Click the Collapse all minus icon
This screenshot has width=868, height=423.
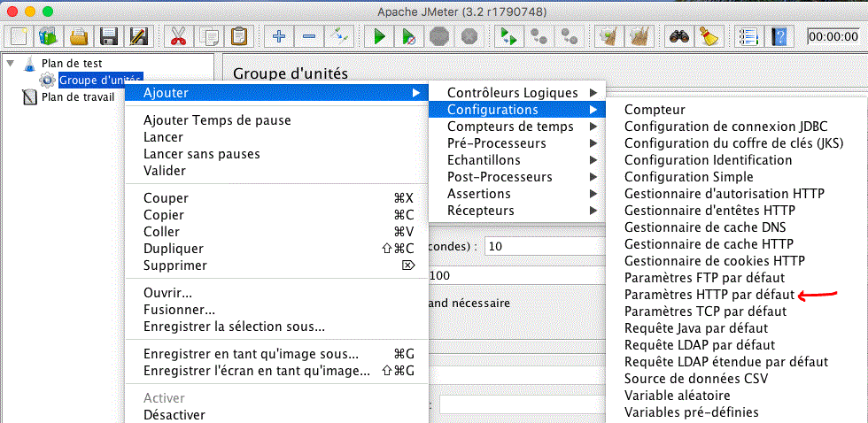(x=309, y=37)
